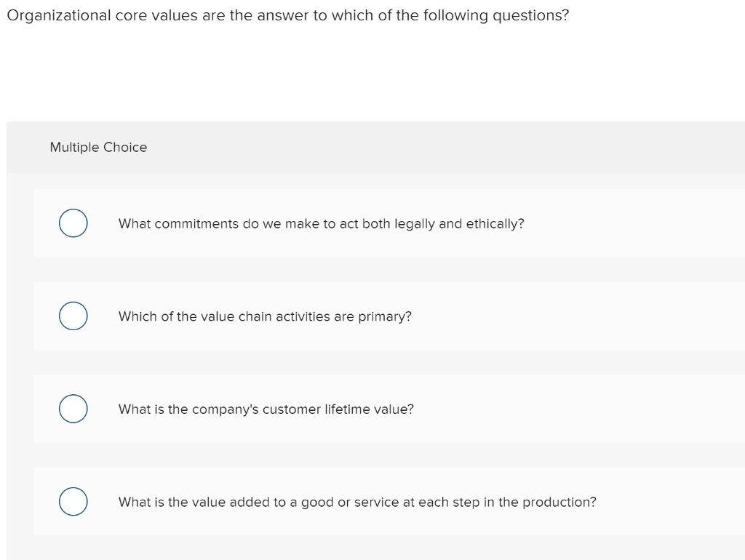Click the customer lifetime value answer text

point(266,409)
